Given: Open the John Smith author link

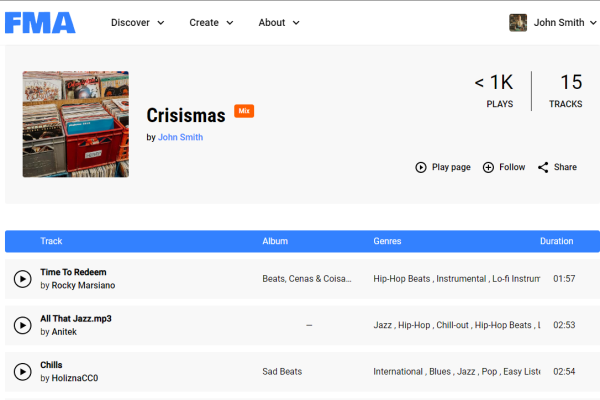Looking at the screenshot, I should tap(180, 138).
